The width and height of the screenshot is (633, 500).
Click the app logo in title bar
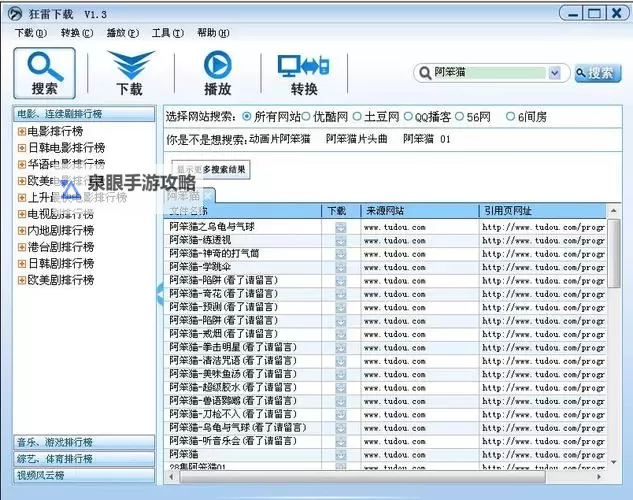point(15,14)
